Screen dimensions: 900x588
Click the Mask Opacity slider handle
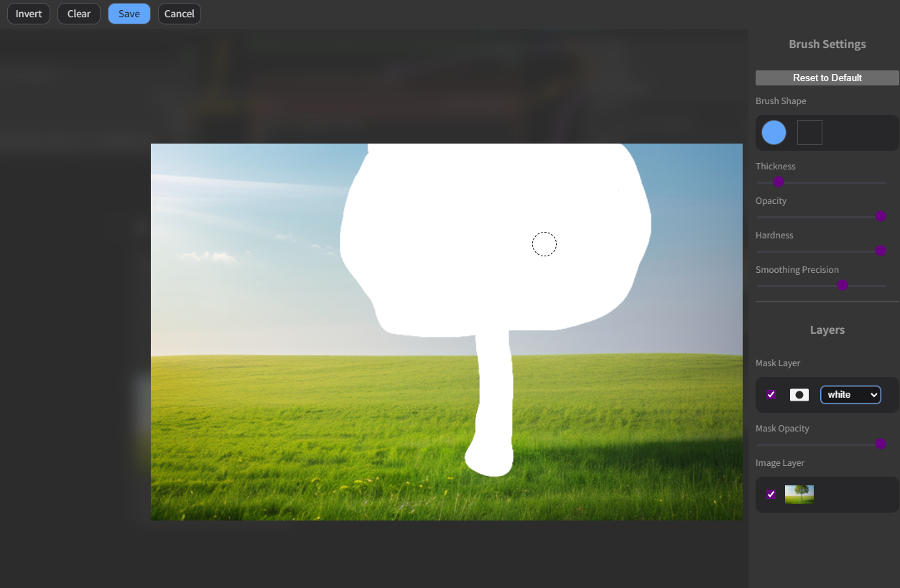(881, 444)
